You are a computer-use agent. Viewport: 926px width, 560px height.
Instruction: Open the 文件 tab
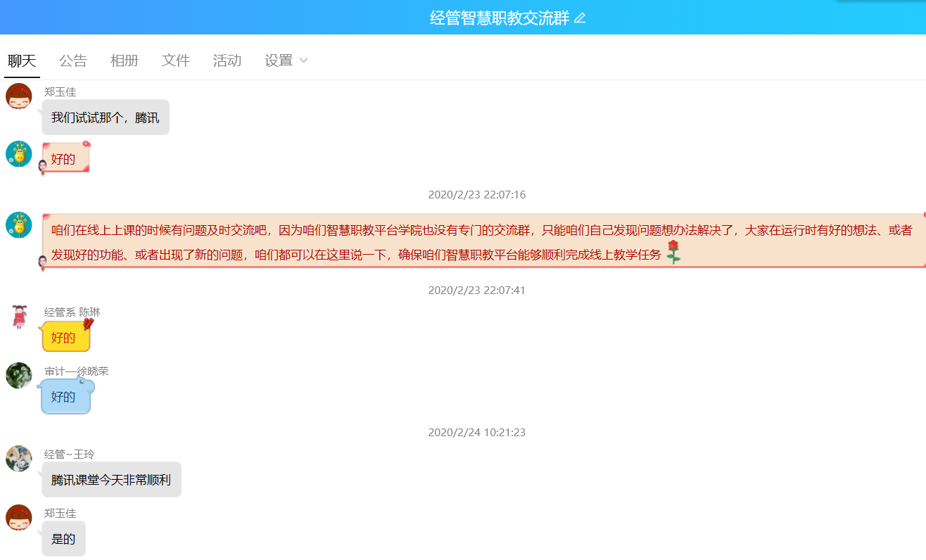point(175,61)
